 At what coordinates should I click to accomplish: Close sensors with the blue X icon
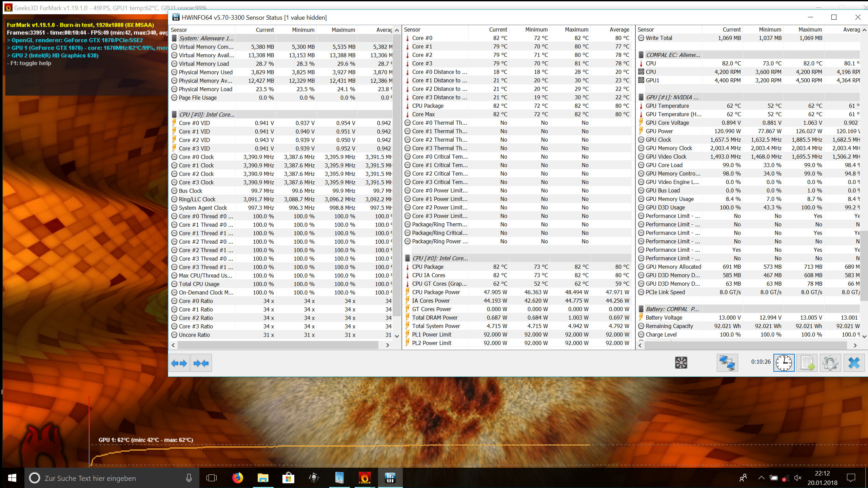[x=854, y=363]
